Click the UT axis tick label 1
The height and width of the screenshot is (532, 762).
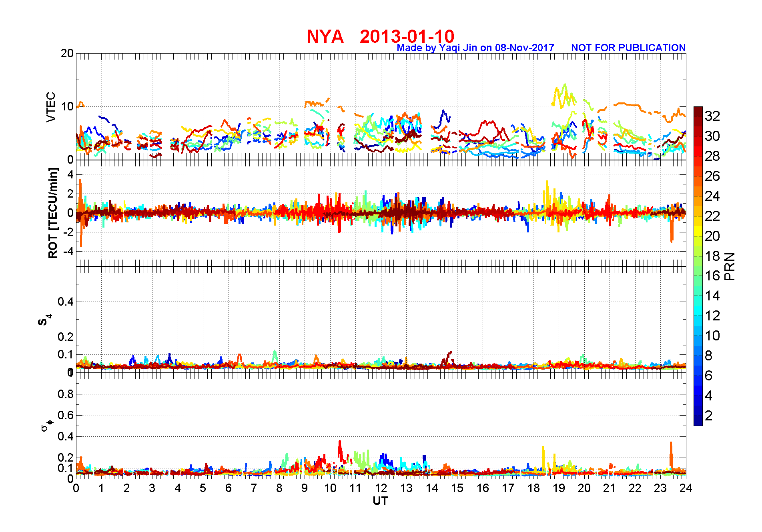101,488
